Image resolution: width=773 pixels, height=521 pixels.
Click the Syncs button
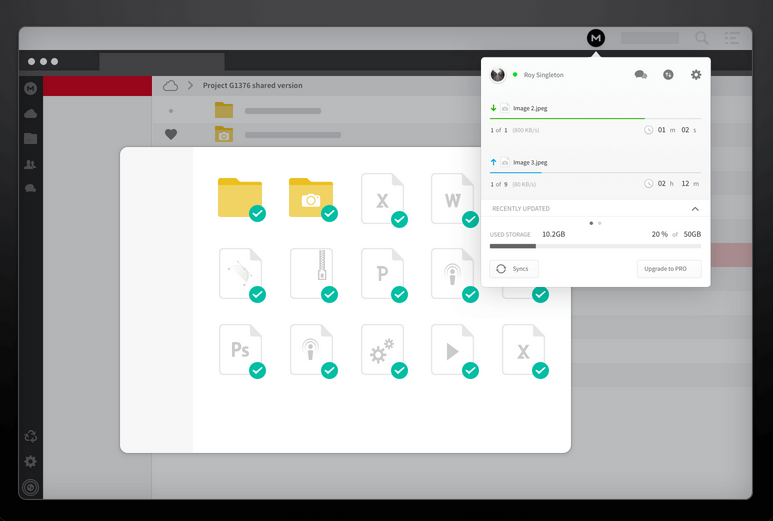514,269
